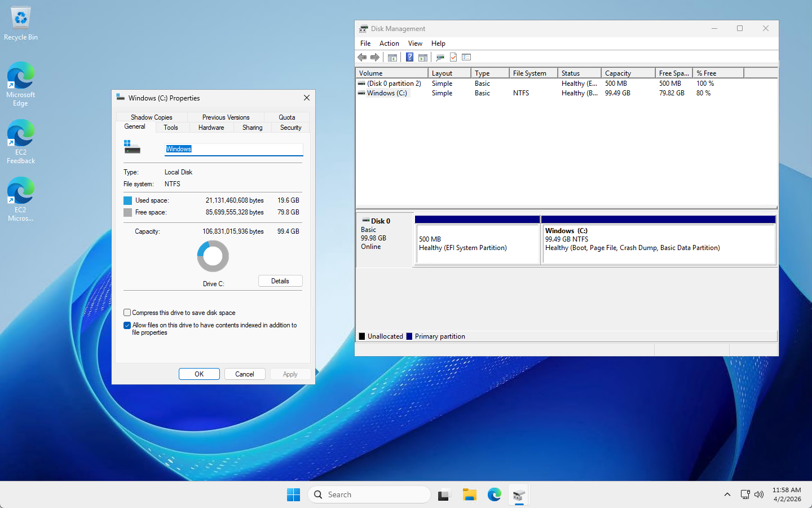Image resolution: width=812 pixels, height=508 pixels.
Task: Switch to the Shadow Copies tab
Action: 152,117
